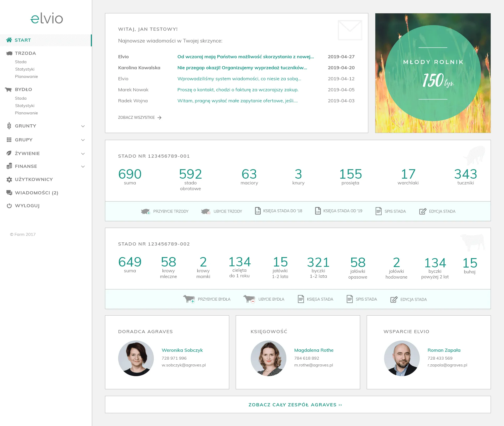504x426 pixels.
Task: Click the chat bubbles icon beside WIADOMOŚCI
Action: click(x=9, y=193)
